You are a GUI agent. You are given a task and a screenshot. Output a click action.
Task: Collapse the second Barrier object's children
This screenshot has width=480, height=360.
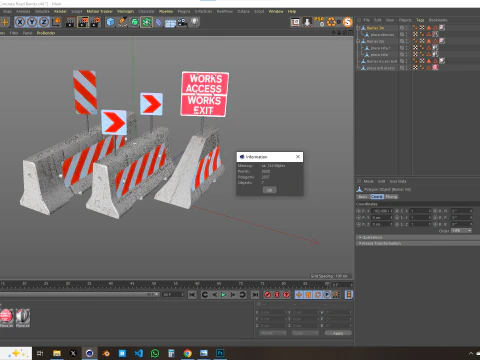(x=358, y=41)
